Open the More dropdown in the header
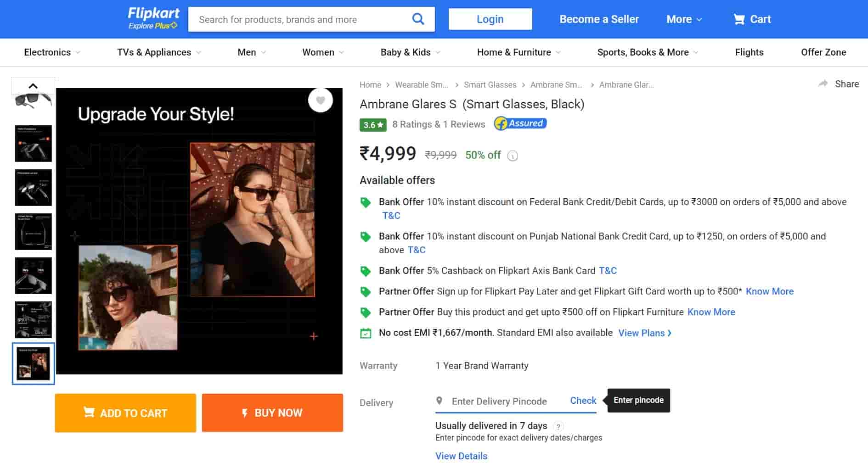868x474 pixels. point(683,19)
